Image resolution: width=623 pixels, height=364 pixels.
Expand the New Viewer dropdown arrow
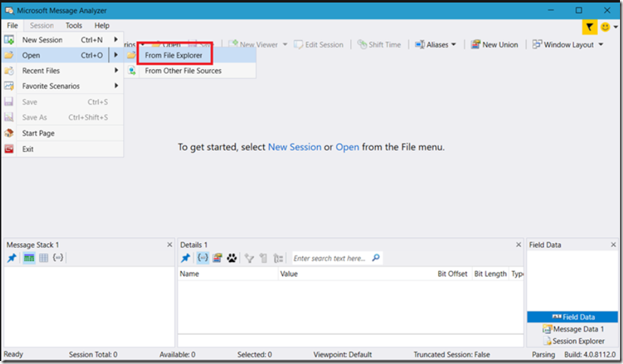click(285, 45)
